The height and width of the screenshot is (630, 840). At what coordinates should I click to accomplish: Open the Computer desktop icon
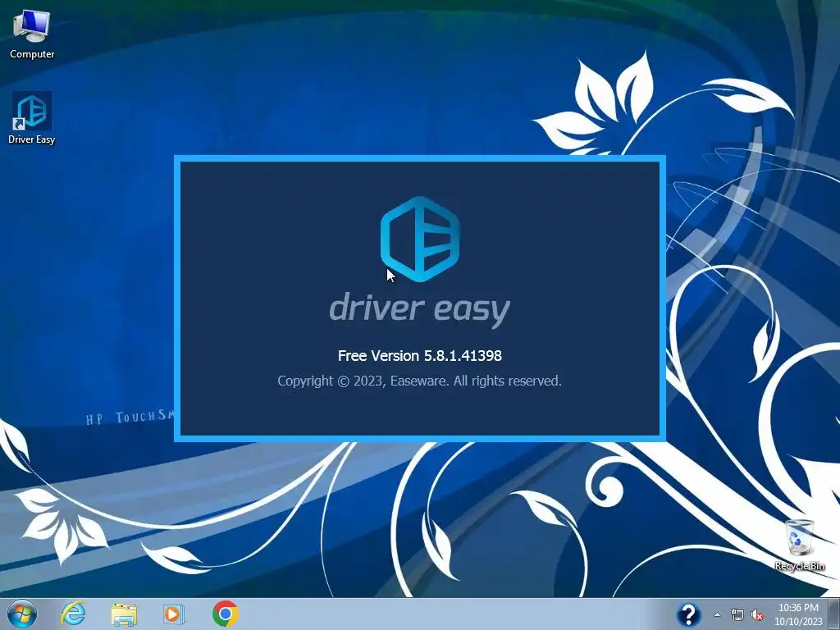pyautogui.click(x=32, y=34)
